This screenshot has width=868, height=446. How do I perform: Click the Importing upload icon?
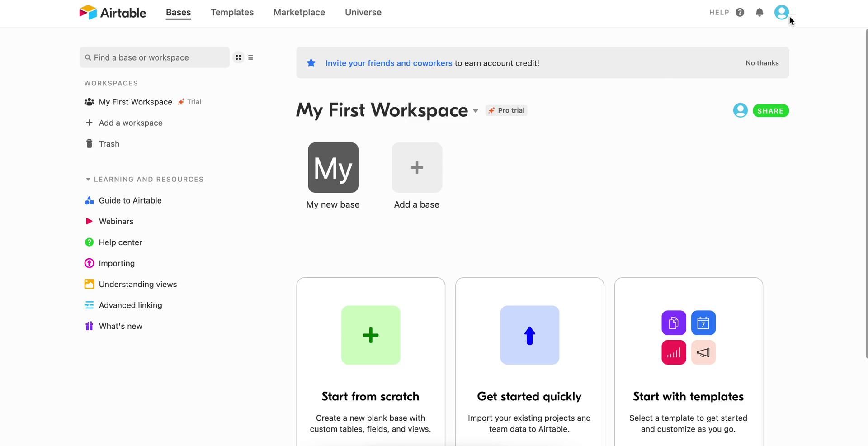[89, 263]
